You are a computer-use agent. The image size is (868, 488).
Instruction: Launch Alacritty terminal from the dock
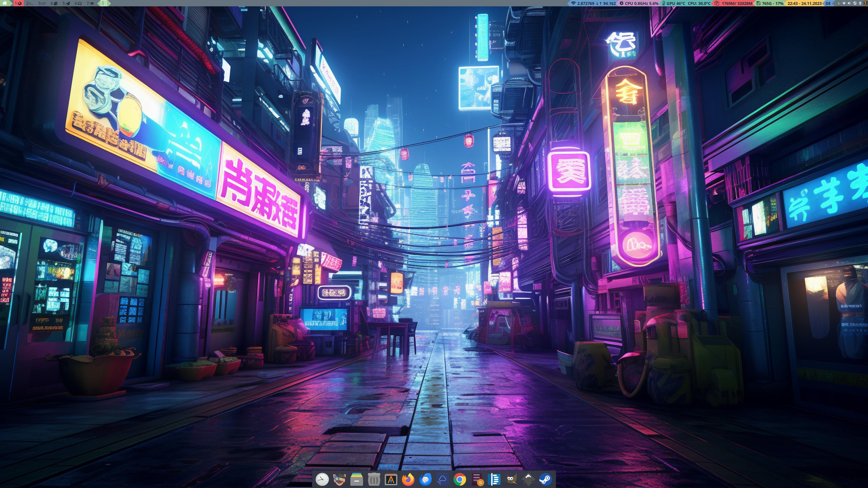(x=391, y=479)
